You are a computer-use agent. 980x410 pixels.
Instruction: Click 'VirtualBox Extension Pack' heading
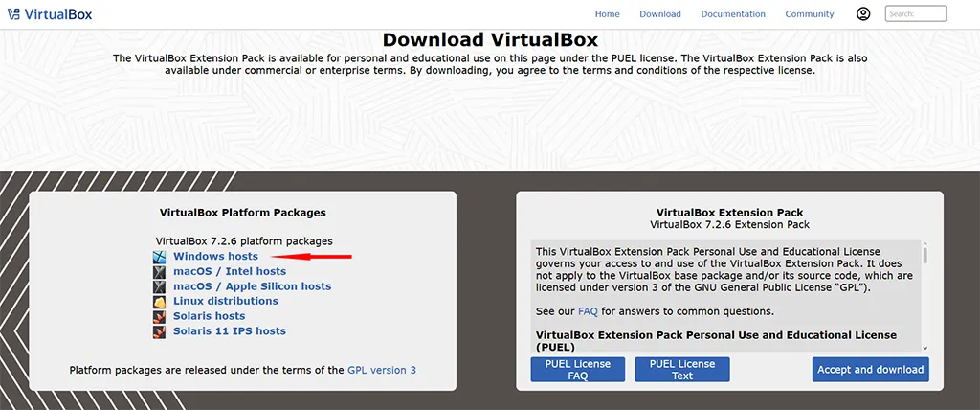[x=729, y=213]
